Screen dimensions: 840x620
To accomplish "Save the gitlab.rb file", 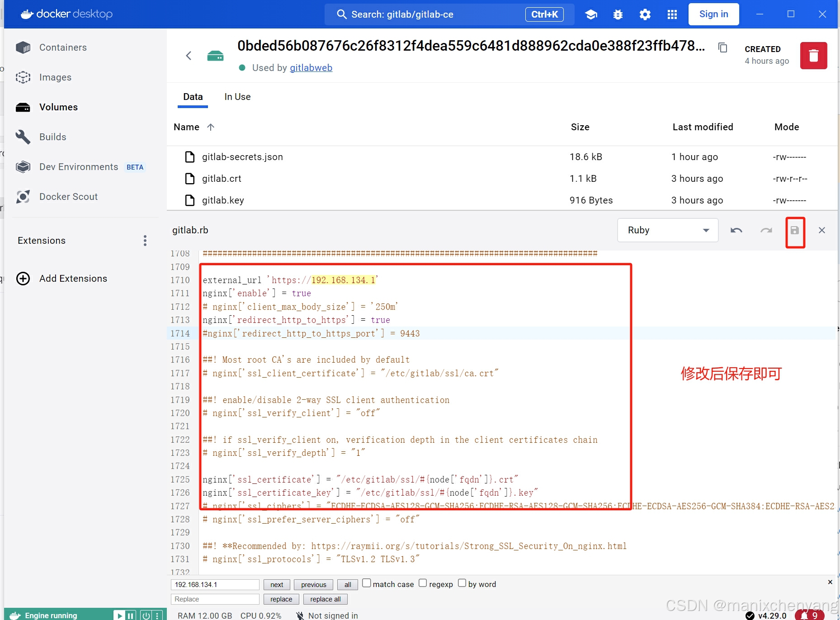I will click(x=795, y=231).
